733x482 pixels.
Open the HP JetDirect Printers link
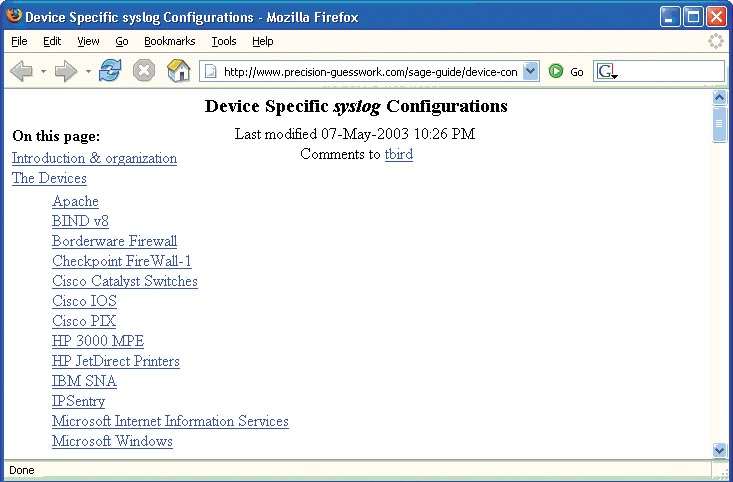coord(116,361)
